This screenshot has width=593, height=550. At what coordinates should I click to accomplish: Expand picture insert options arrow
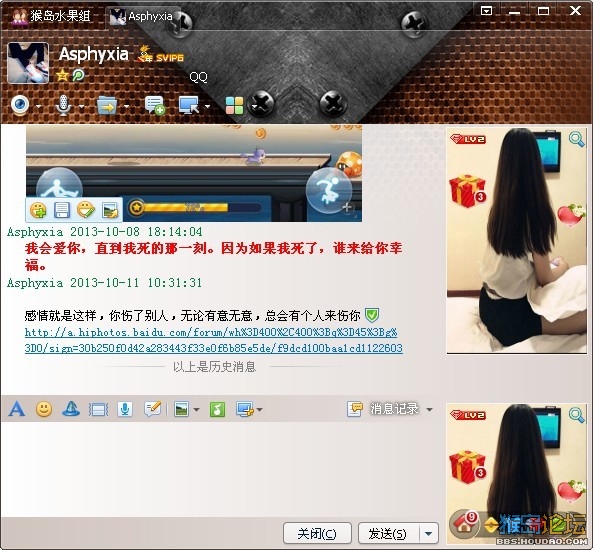[196, 409]
